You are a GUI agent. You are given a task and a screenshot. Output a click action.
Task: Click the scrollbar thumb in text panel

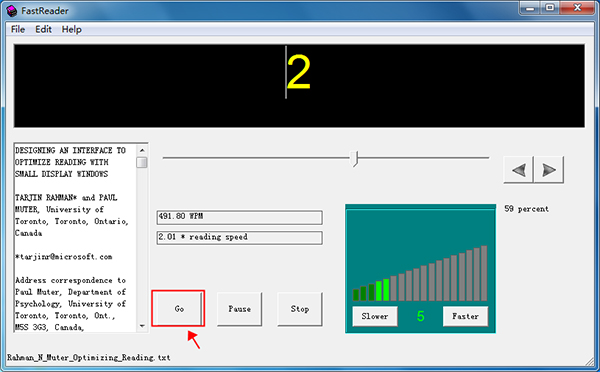(142, 162)
